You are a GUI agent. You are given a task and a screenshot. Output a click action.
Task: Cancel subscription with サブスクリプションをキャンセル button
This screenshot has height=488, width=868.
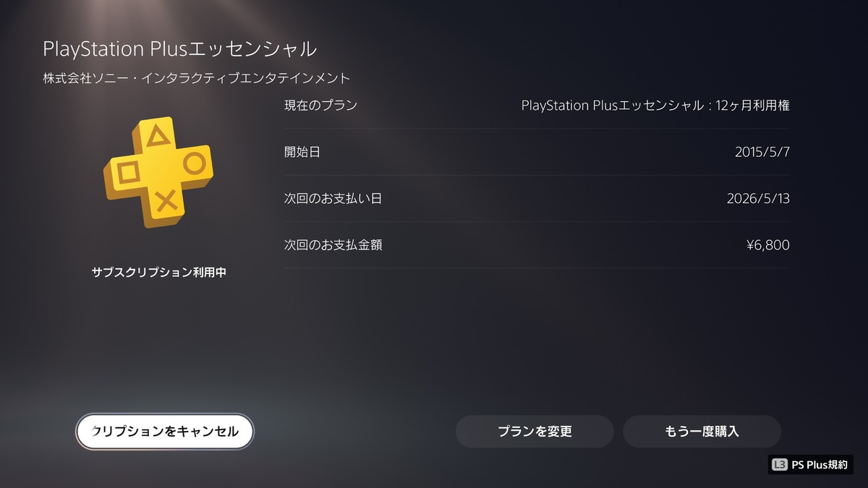point(165,432)
